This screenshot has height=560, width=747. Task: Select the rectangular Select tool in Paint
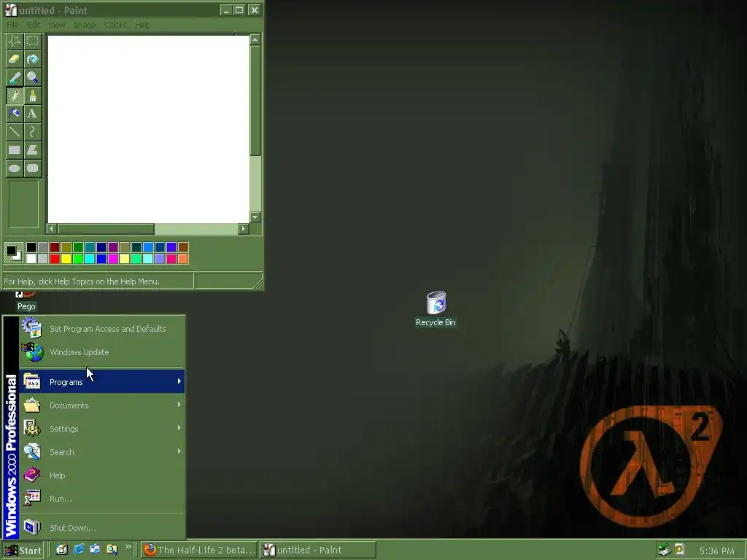pos(32,41)
